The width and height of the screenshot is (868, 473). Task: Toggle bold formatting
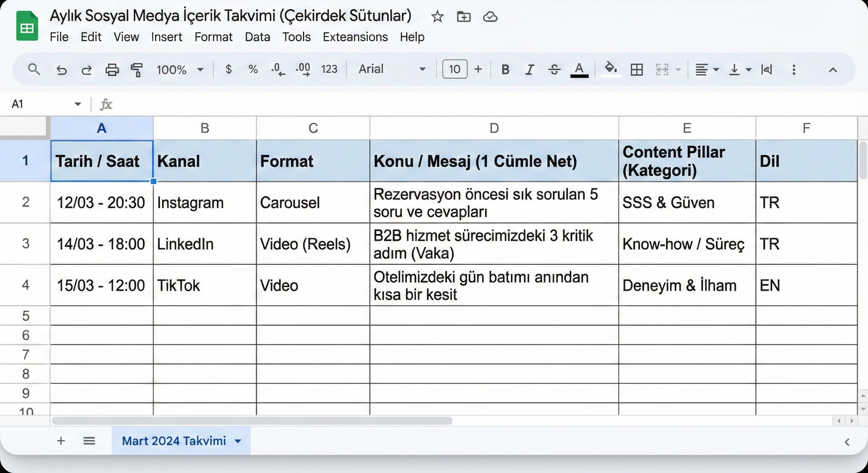click(505, 69)
